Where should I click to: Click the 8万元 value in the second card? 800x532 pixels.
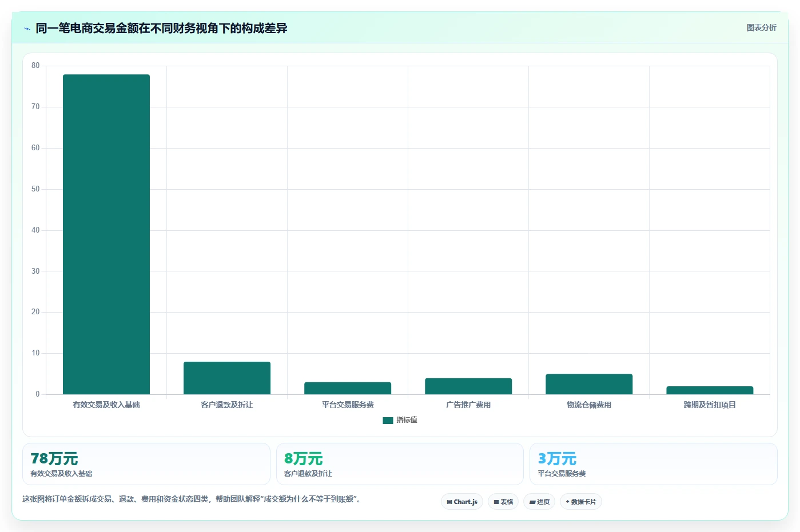tap(304, 459)
